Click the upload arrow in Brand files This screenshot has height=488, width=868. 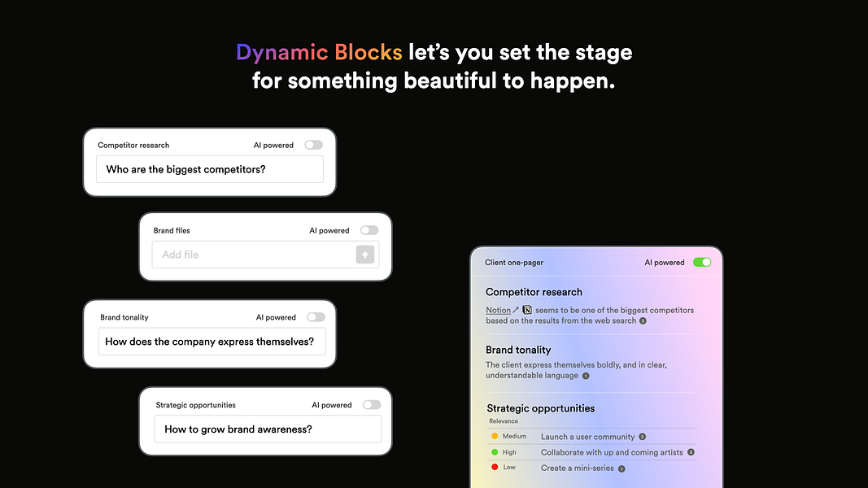pyautogui.click(x=364, y=255)
